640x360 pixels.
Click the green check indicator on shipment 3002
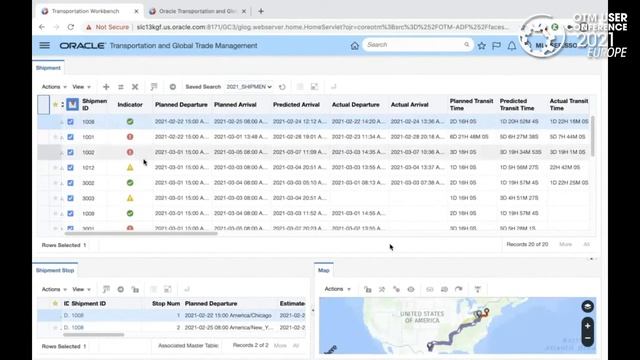[130, 182]
